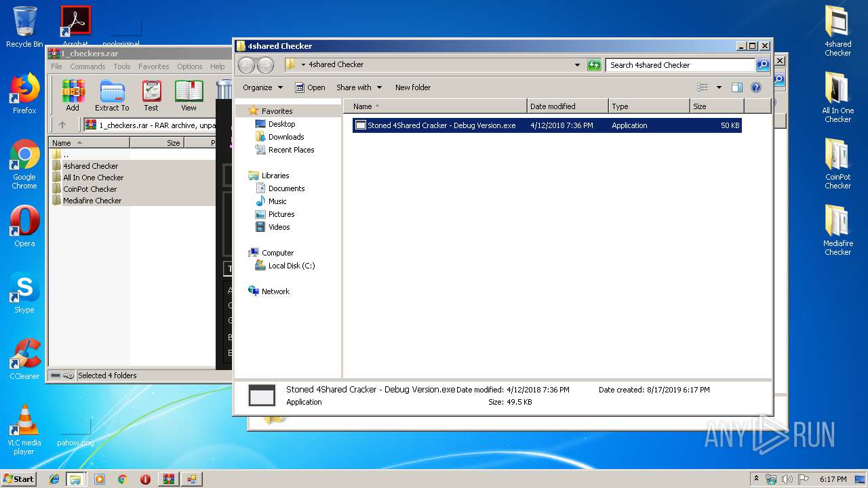Open the Tools menu in WinRAR
Screen dimensions: 868x488
pyautogui.click(x=122, y=66)
